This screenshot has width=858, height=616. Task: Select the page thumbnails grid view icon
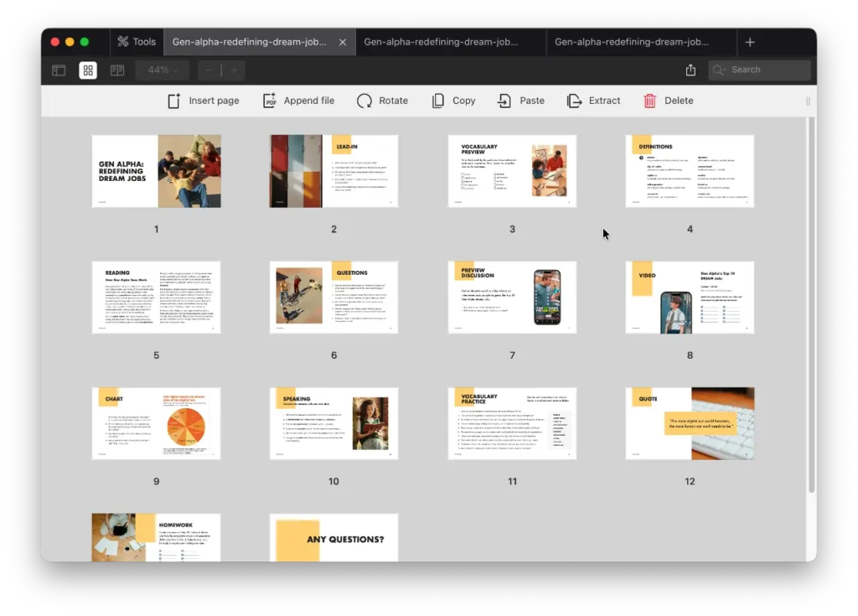[88, 70]
